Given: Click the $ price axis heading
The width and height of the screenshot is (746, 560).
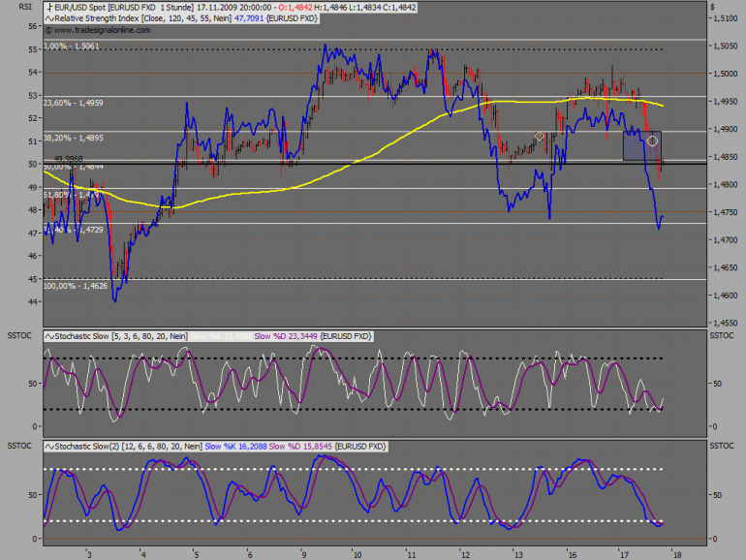Looking at the screenshot, I should pos(713,7).
